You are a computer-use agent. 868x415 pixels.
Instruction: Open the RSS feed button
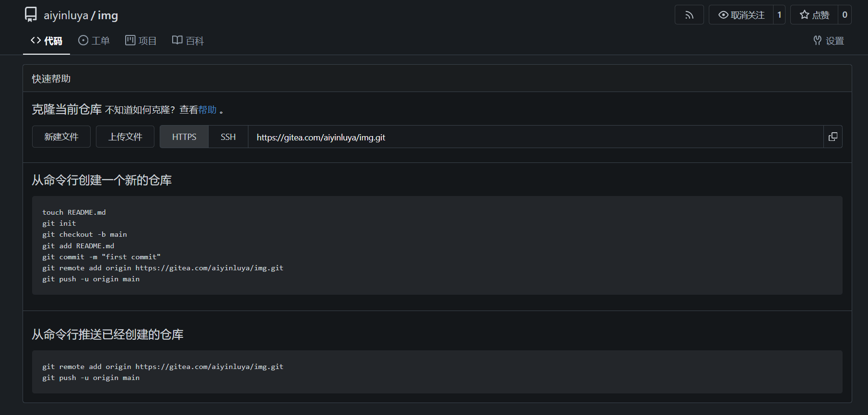click(689, 15)
